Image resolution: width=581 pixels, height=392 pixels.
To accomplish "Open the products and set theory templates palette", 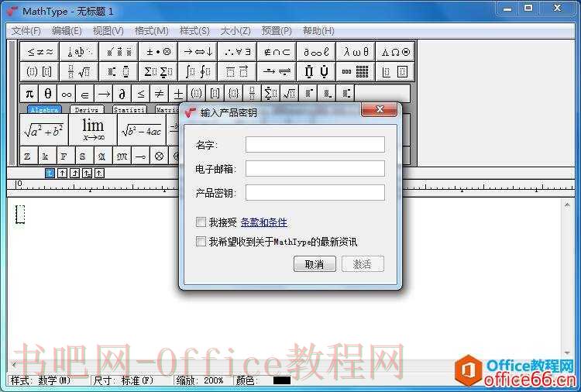I will coord(316,71).
